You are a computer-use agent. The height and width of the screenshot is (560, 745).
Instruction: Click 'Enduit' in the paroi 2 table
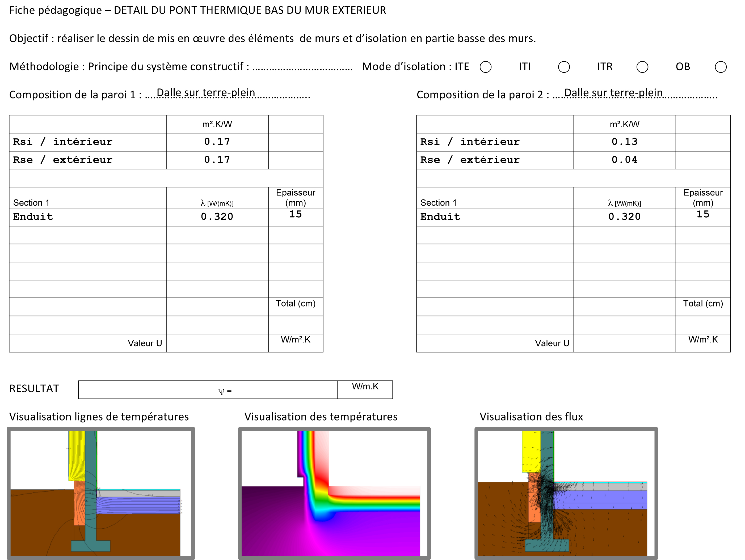[x=440, y=217]
